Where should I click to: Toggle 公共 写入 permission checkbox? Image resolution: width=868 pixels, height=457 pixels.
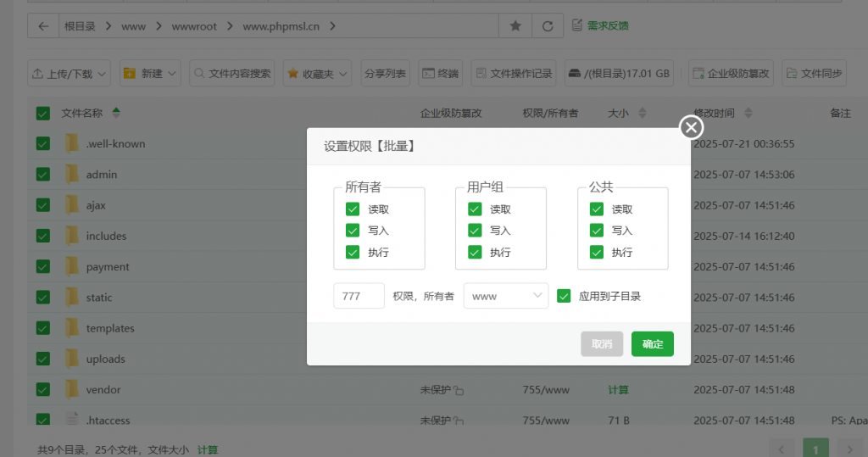[596, 231]
